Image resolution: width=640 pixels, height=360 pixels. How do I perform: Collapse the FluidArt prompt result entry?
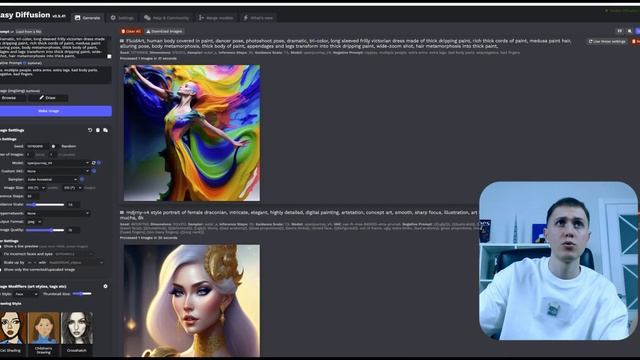(x=122, y=41)
